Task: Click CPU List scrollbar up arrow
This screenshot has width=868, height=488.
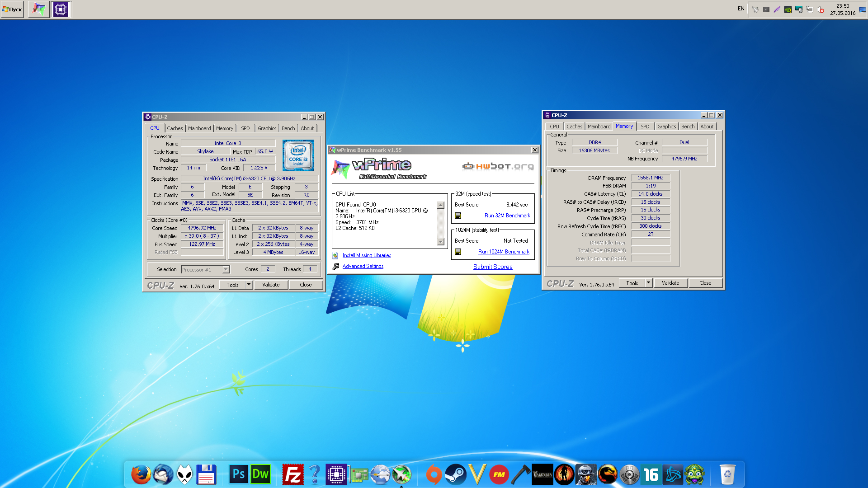Action: pyautogui.click(x=441, y=205)
